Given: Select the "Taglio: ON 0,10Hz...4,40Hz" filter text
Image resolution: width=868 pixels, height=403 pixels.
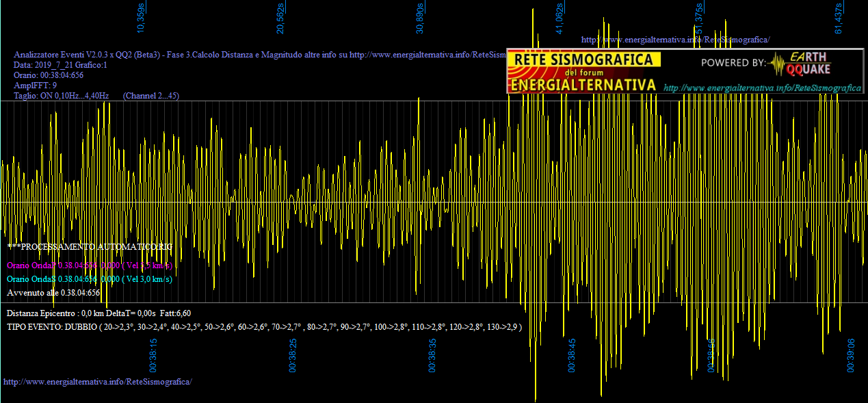Looking at the screenshot, I should point(62,96).
